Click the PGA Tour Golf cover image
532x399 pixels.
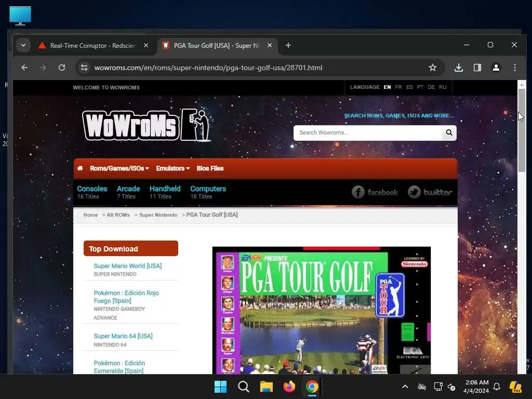click(x=321, y=311)
